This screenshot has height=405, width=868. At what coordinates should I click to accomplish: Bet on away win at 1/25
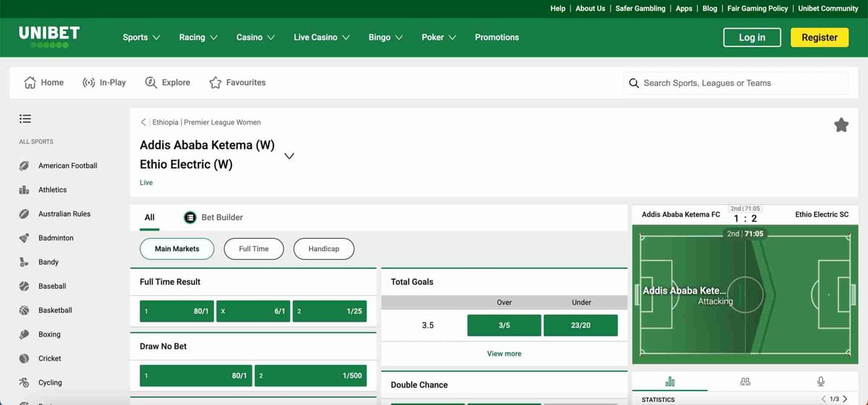pyautogui.click(x=330, y=311)
